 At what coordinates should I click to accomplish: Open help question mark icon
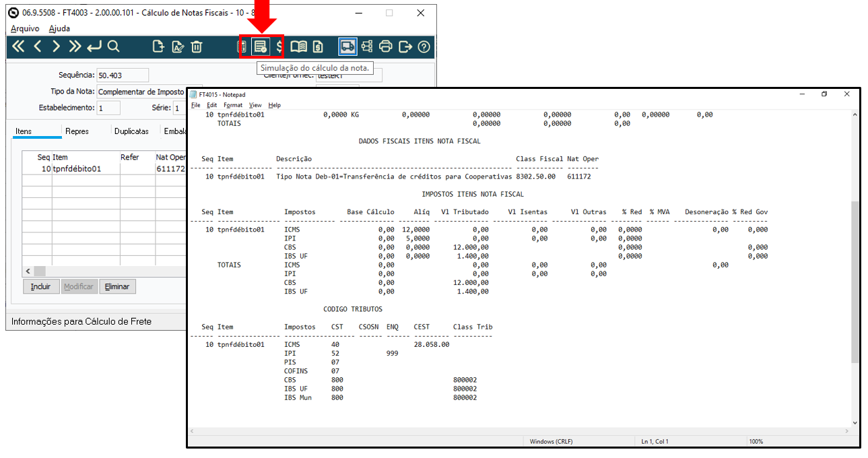[x=424, y=46]
